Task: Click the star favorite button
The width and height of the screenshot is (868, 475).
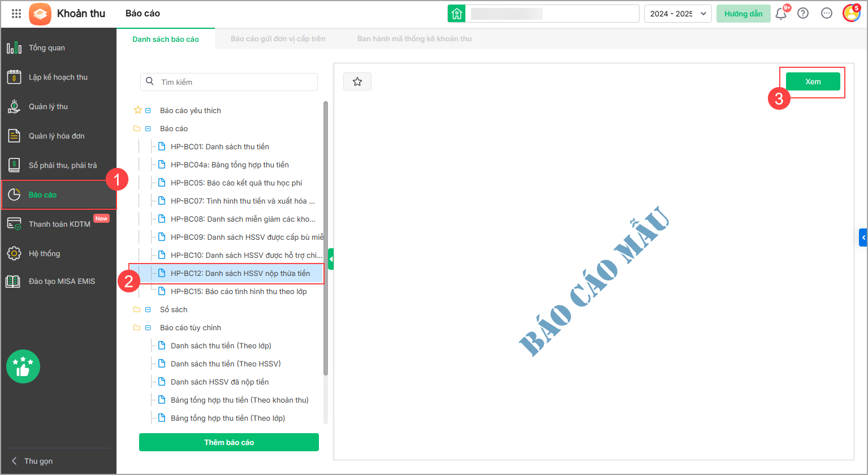Action: pos(357,82)
